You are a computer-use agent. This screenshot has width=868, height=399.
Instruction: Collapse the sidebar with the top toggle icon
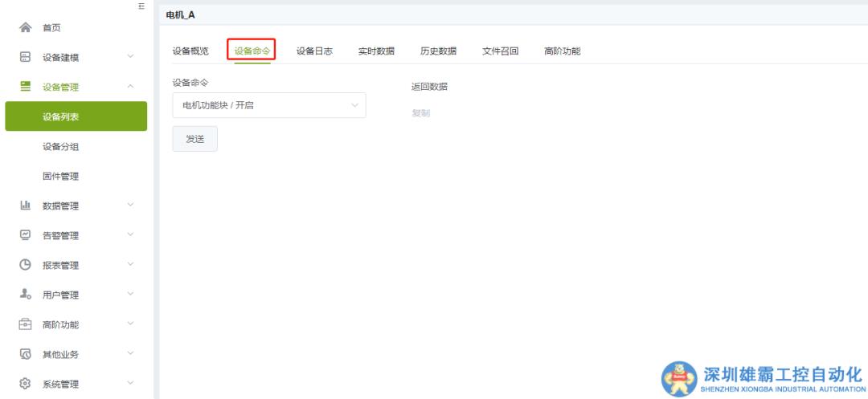point(141,6)
